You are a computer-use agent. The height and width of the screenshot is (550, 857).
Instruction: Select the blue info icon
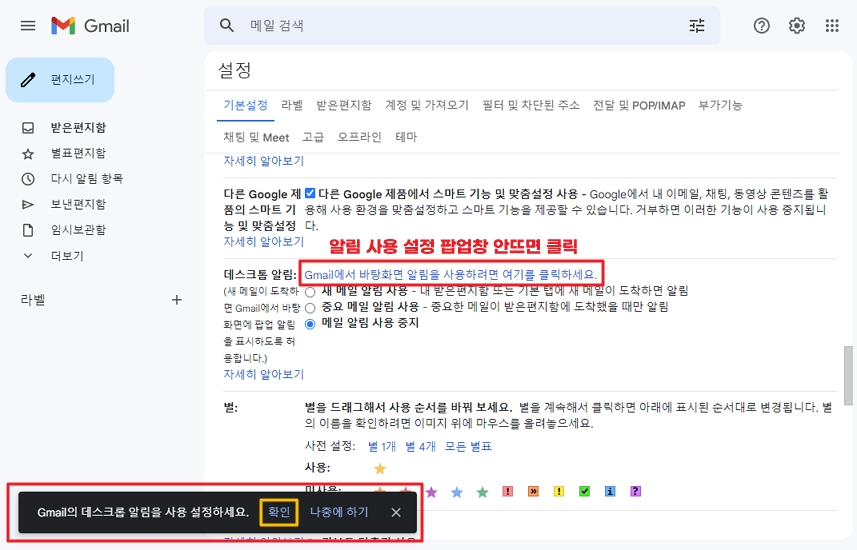610,492
